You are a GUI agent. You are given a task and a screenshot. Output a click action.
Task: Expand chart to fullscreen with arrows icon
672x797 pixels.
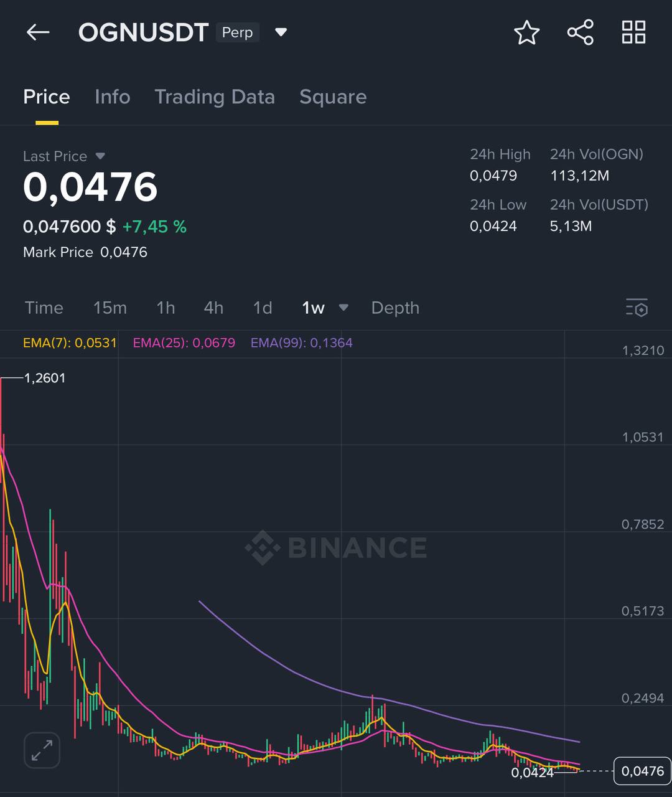coord(42,750)
